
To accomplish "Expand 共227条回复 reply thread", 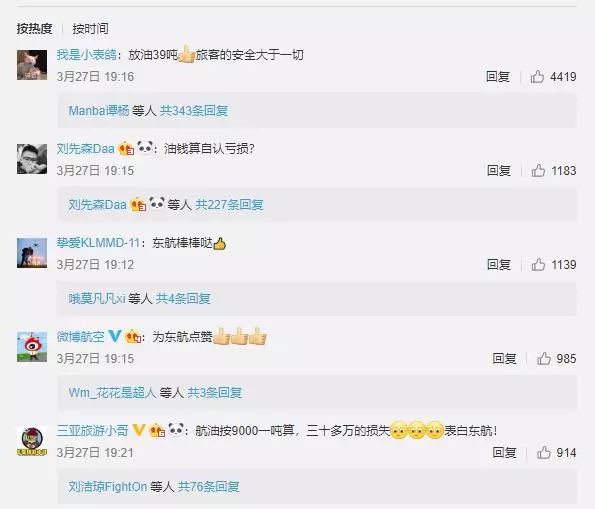I will tap(229, 205).
